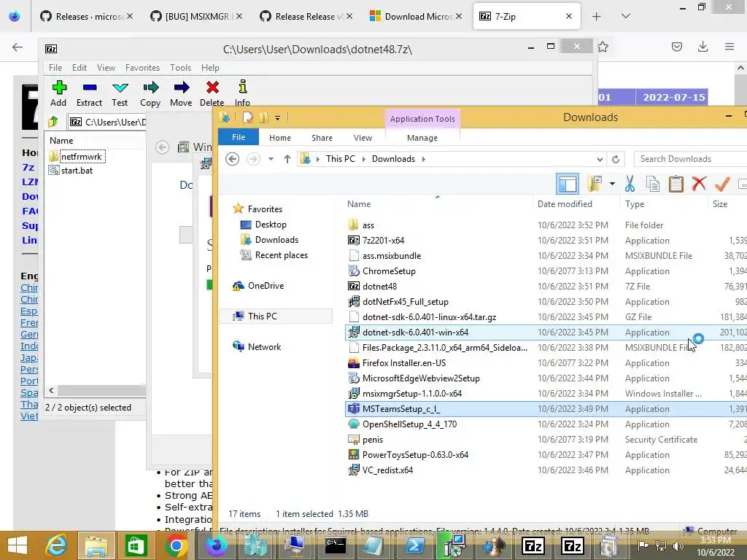747x560 pixels.
Task: Open the Windows Start button
Action: tap(18, 545)
